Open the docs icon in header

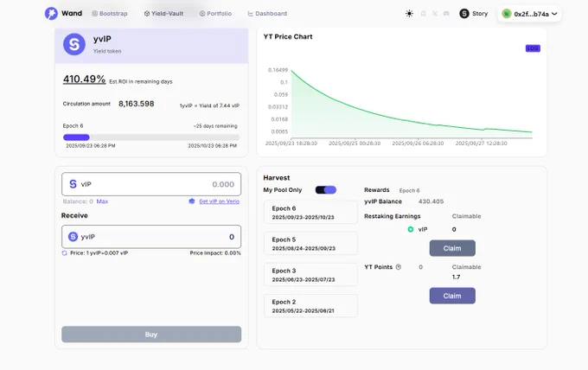click(423, 14)
